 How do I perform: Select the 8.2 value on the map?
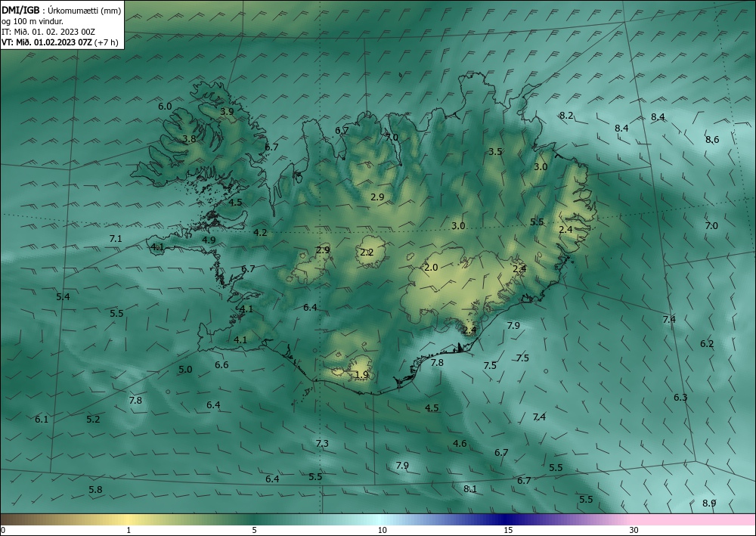point(566,115)
